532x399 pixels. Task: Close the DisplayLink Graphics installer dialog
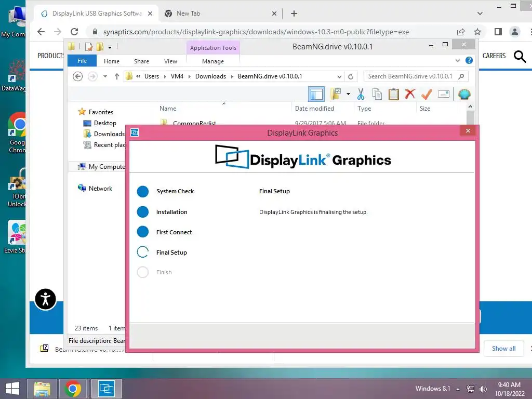468,130
